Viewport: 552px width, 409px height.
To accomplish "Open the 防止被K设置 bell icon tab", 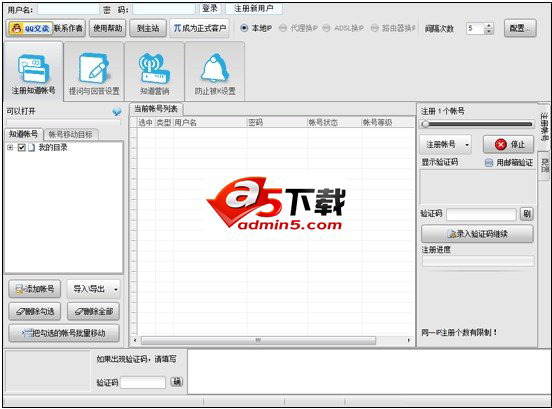I will tap(215, 71).
